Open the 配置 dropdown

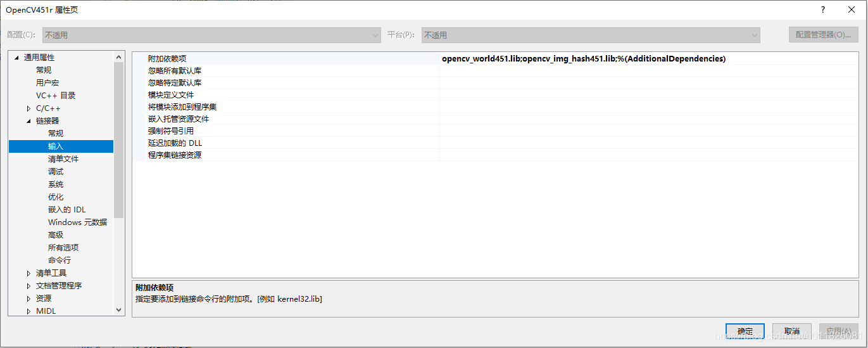211,35
